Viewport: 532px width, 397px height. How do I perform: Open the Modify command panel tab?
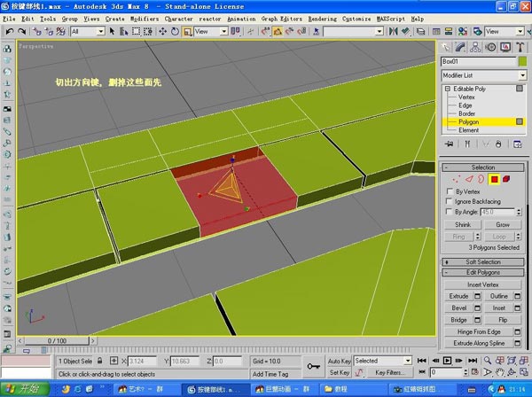pyautogui.click(x=460, y=47)
